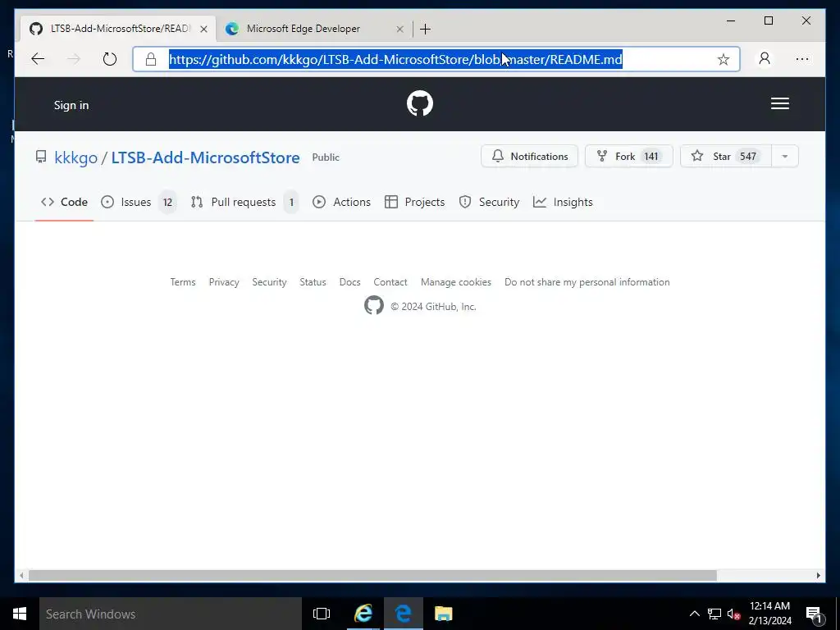This screenshot has height=630, width=840.
Task: Open the Actions tab
Action: pos(342,202)
